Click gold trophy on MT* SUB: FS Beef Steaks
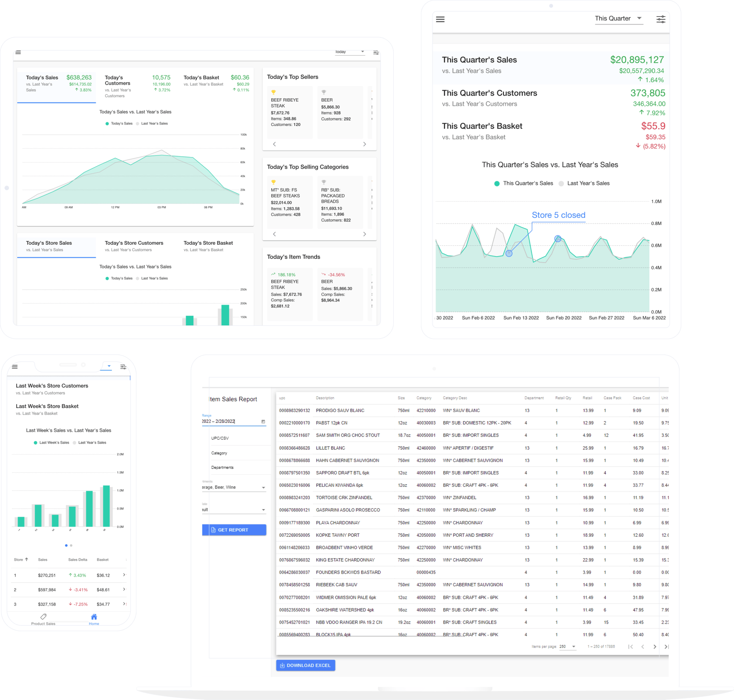The height and width of the screenshot is (700, 734). 273,182
